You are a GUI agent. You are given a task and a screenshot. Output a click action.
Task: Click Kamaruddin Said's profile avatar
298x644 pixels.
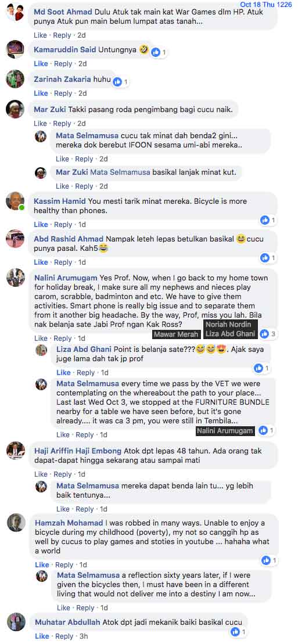pyautogui.click(x=15, y=49)
